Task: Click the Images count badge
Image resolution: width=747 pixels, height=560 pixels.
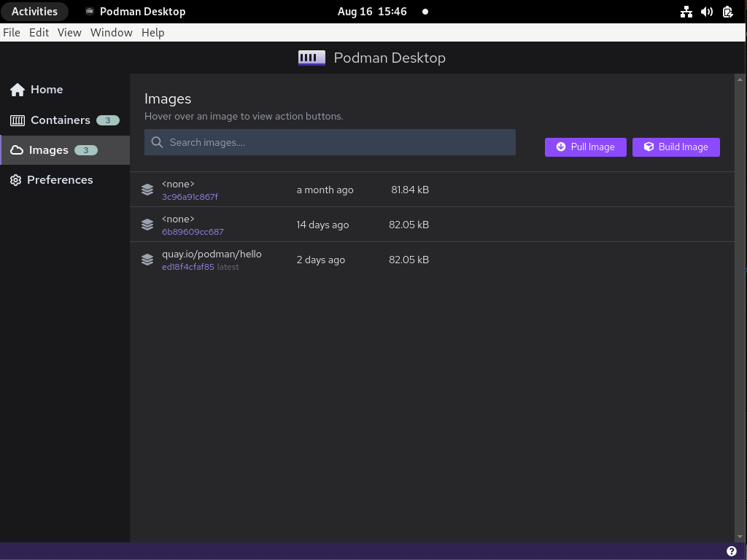Action: pyautogui.click(x=86, y=150)
